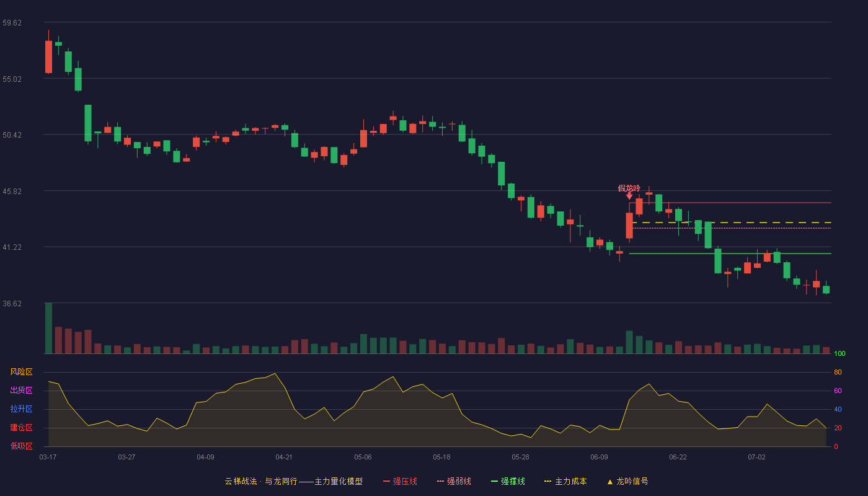868x496 pixels.
Task: Click the big red candle under 假龙吟 marker
Action: pos(629,226)
